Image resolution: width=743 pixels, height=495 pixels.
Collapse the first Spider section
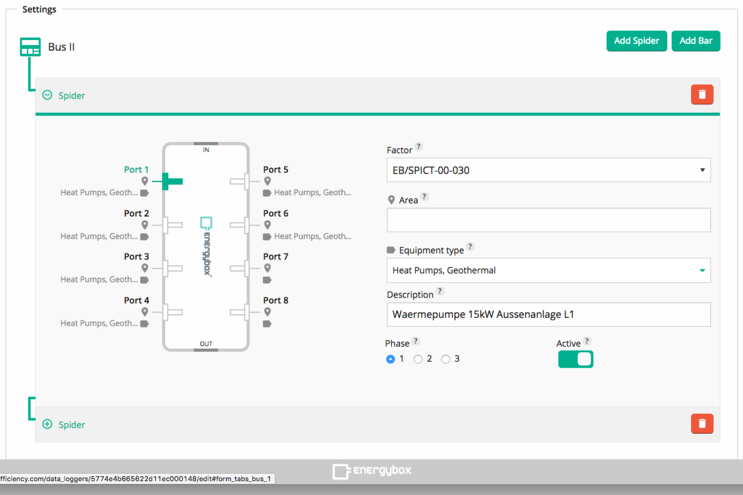click(x=47, y=95)
